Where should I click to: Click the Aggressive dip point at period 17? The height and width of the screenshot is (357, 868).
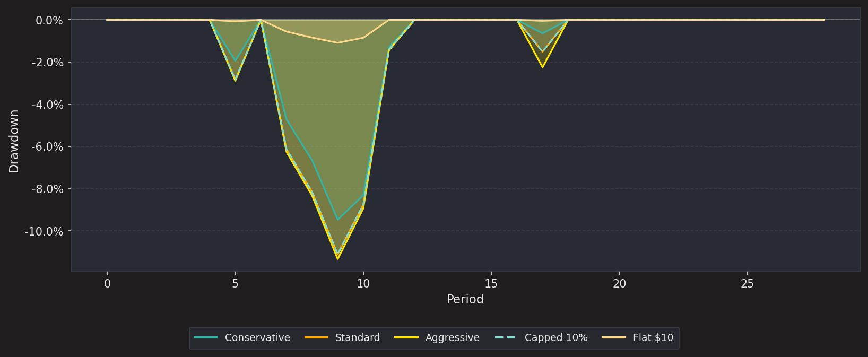pos(542,67)
